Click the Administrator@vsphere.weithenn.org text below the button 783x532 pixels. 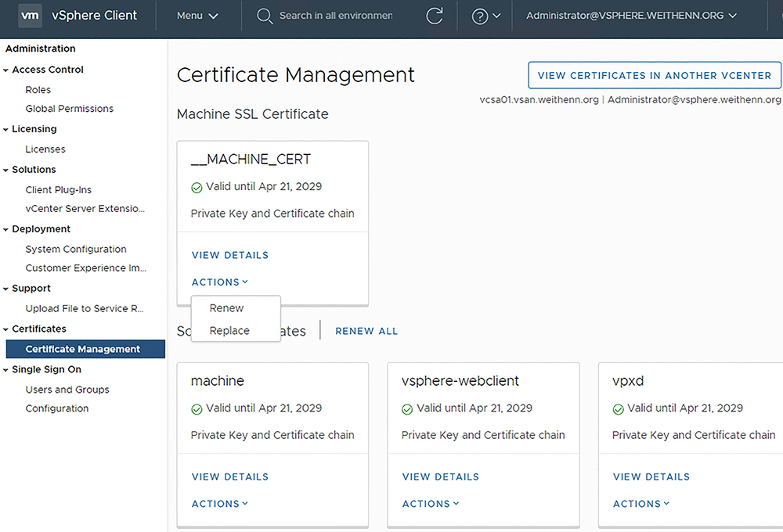[x=694, y=99]
